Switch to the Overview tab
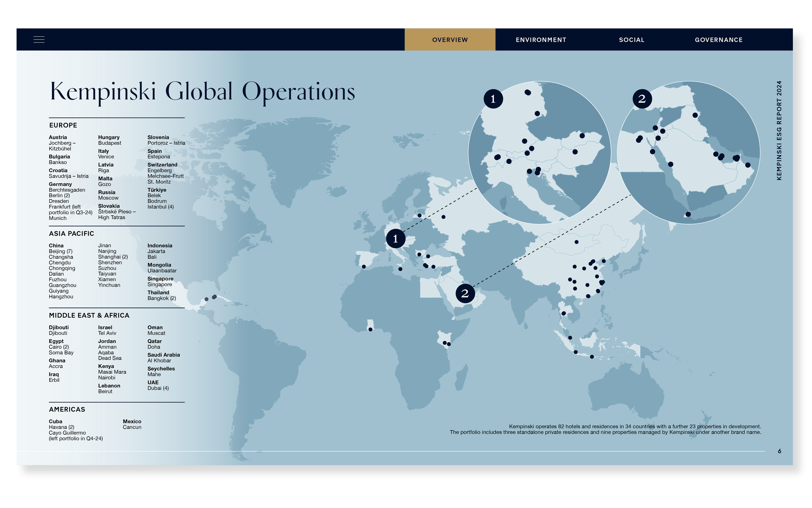This screenshot has height=508, width=812. click(450, 40)
